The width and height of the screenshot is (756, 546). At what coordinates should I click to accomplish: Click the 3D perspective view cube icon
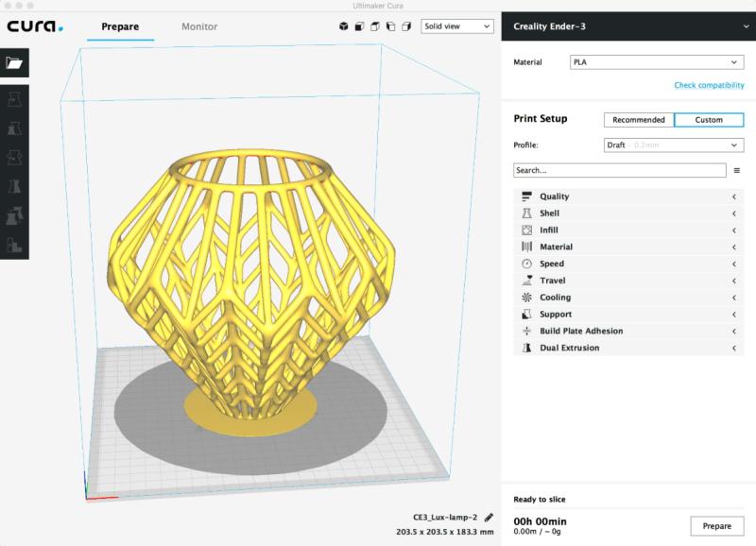pos(344,26)
